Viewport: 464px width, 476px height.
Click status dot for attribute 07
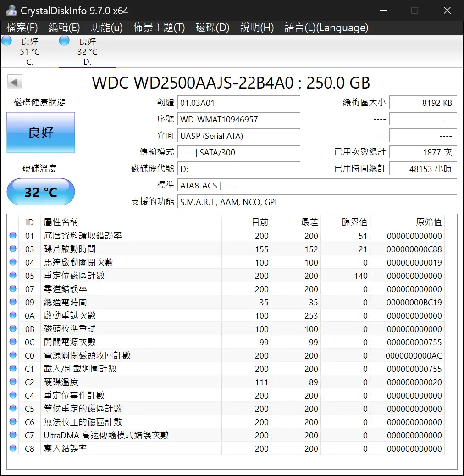pyautogui.click(x=13, y=288)
